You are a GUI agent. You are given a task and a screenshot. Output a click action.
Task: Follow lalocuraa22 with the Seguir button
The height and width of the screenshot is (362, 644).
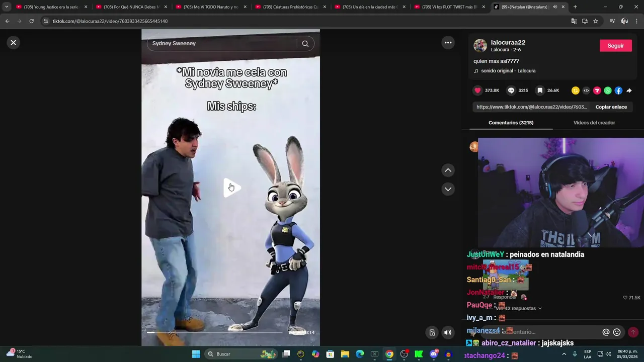tap(615, 46)
